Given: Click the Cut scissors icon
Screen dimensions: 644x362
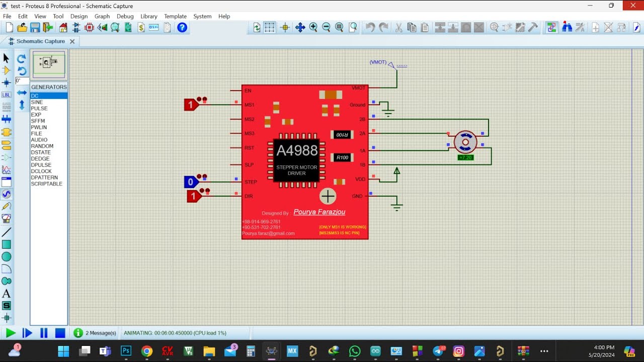Looking at the screenshot, I should (398, 28).
